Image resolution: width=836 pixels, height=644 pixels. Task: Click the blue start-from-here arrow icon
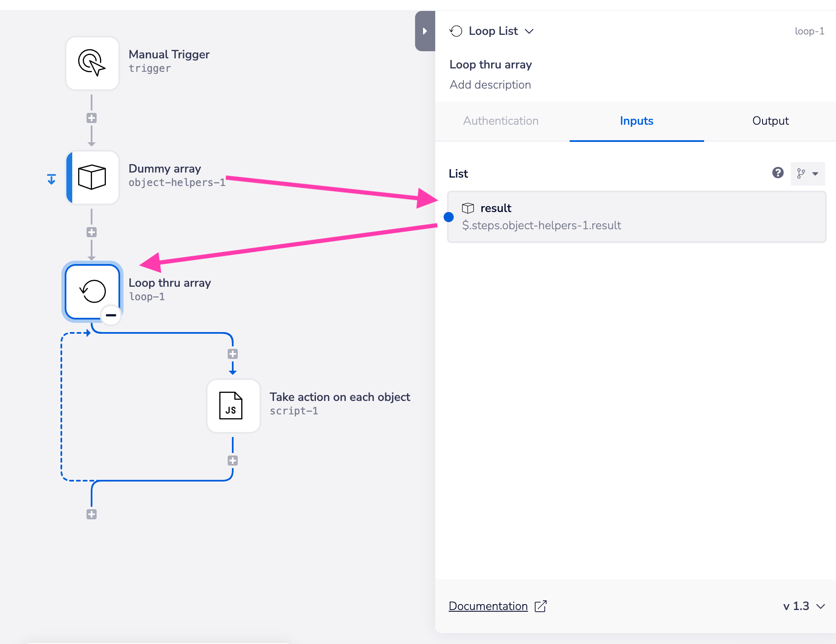click(51, 180)
